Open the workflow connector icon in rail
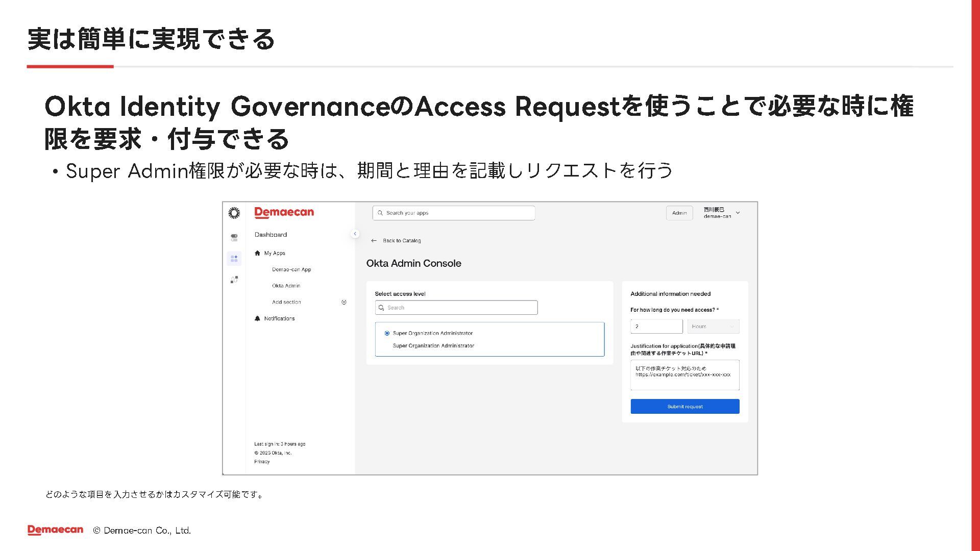Image resolution: width=980 pixels, height=551 pixels. pyautogui.click(x=234, y=280)
